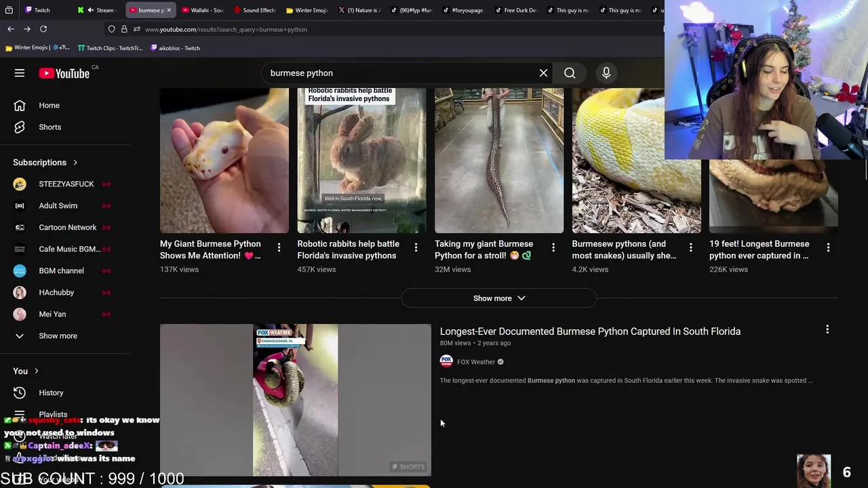Switch to the Wallahi tab
The image size is (868, 488).
click(x=202, y=10)
